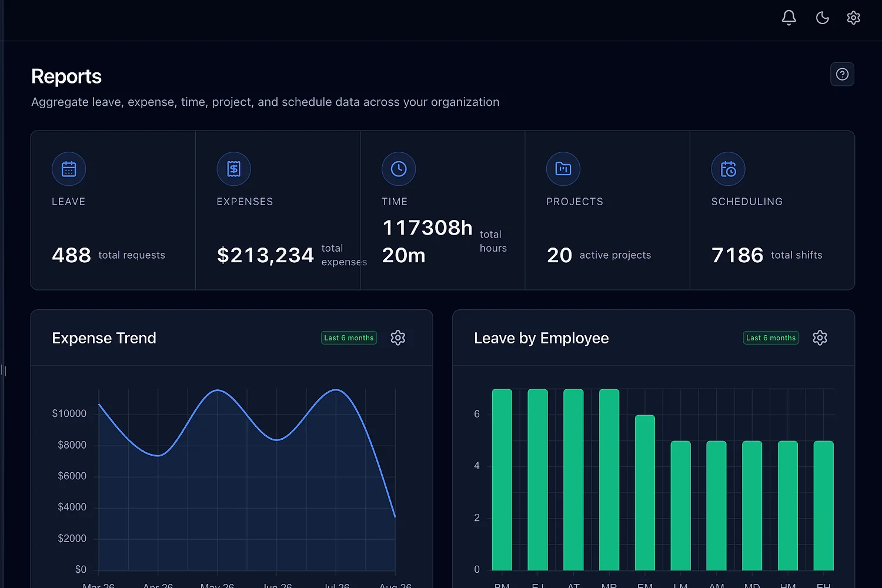
Task: Click the LEAVE card label
Action: click(69, 202)
